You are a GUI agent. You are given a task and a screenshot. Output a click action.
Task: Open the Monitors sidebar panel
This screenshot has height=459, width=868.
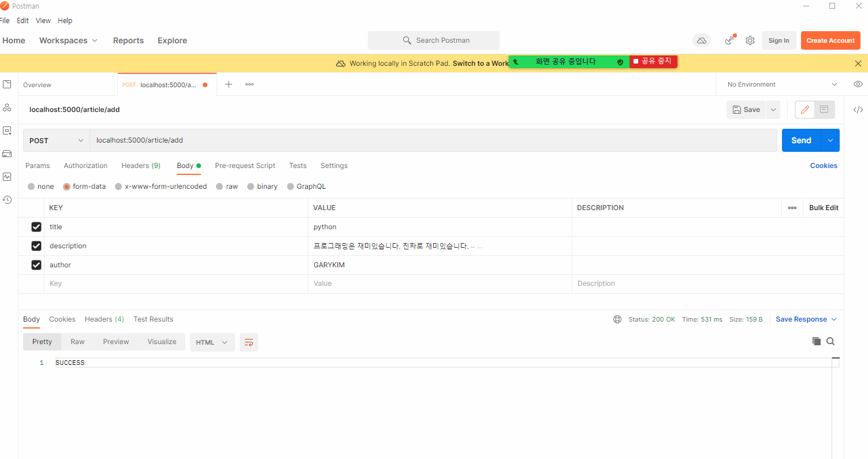(7, 177)
